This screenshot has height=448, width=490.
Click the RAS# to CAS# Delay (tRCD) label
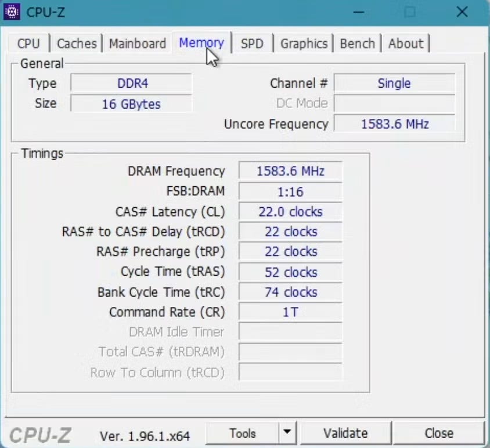[143, 232]
